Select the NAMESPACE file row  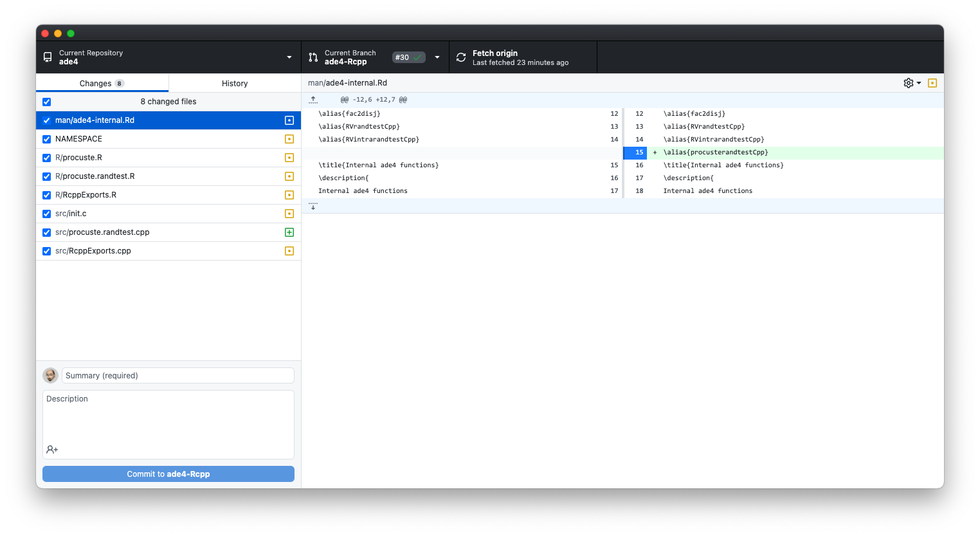tap(168, 139)
